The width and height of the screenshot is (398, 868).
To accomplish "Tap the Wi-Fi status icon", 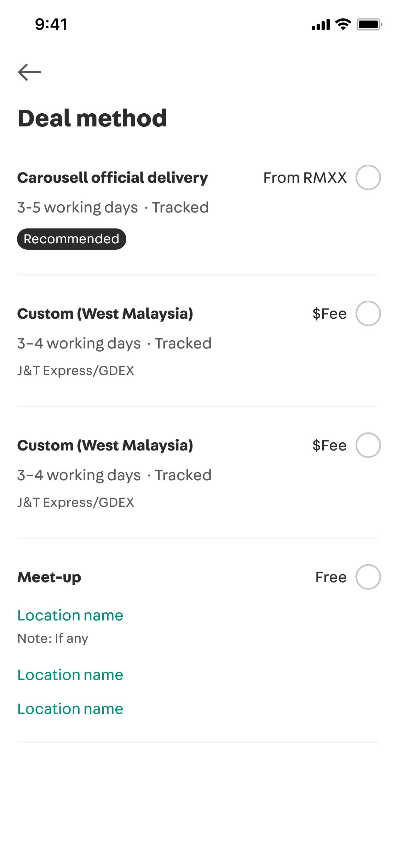I will click(343, 24).
